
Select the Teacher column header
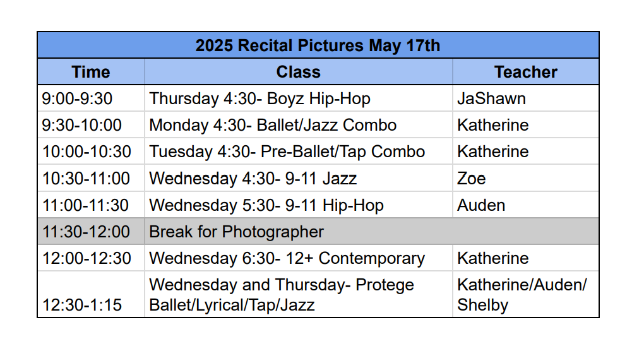525,72
